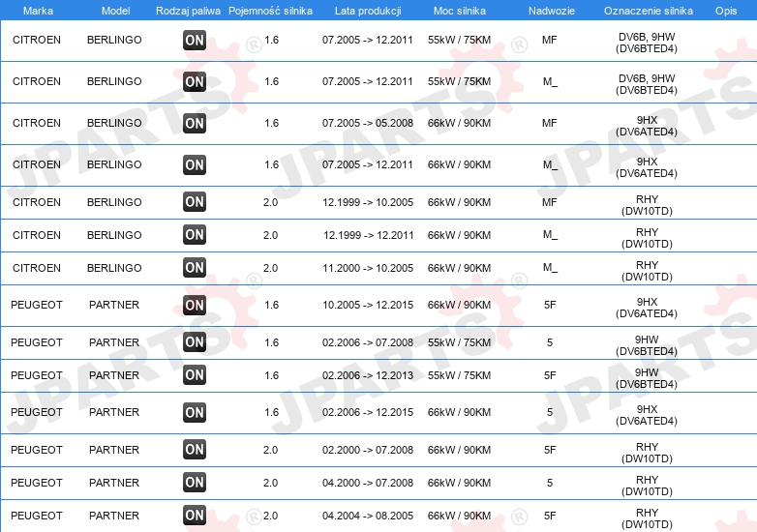This screenshot has height=532, width=757.
Task: Select date cell 02.2006 -> 12.2013
Action: [x=368, y=375]
